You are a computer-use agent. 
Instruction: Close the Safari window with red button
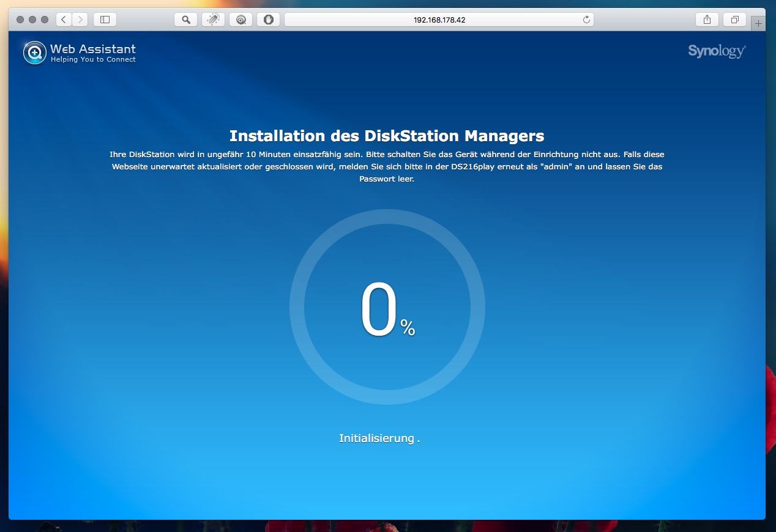20,20
